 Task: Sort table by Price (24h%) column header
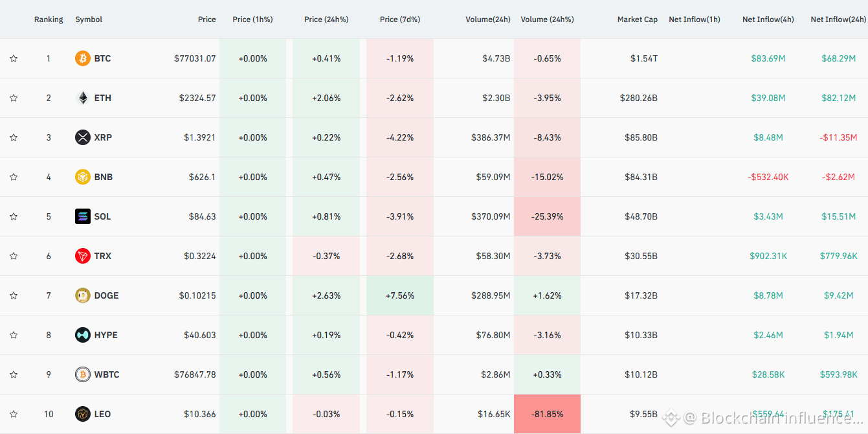[x=326, y=19]
